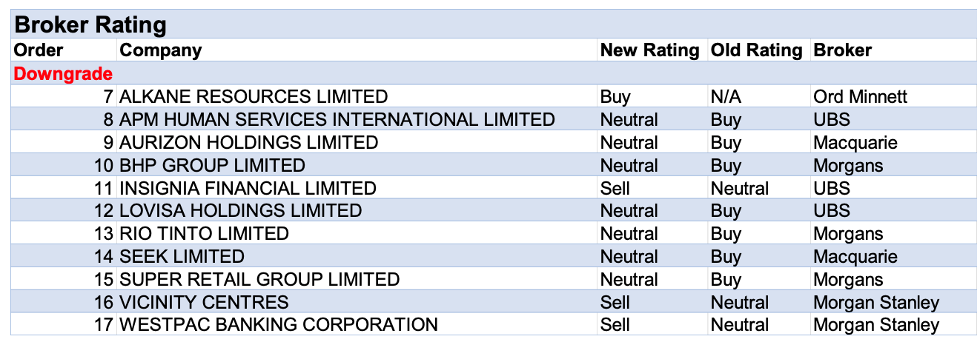Screen dimensions: 980x342
Task: Select the RIO TINTO LIMITED cell
Action: pos(204,234)
